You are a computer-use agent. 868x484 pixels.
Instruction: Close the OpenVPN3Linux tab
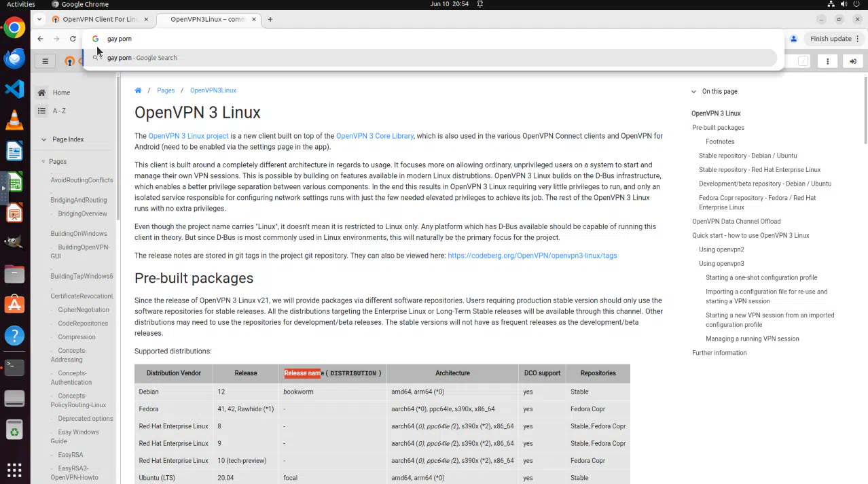(x=253, y=19)
